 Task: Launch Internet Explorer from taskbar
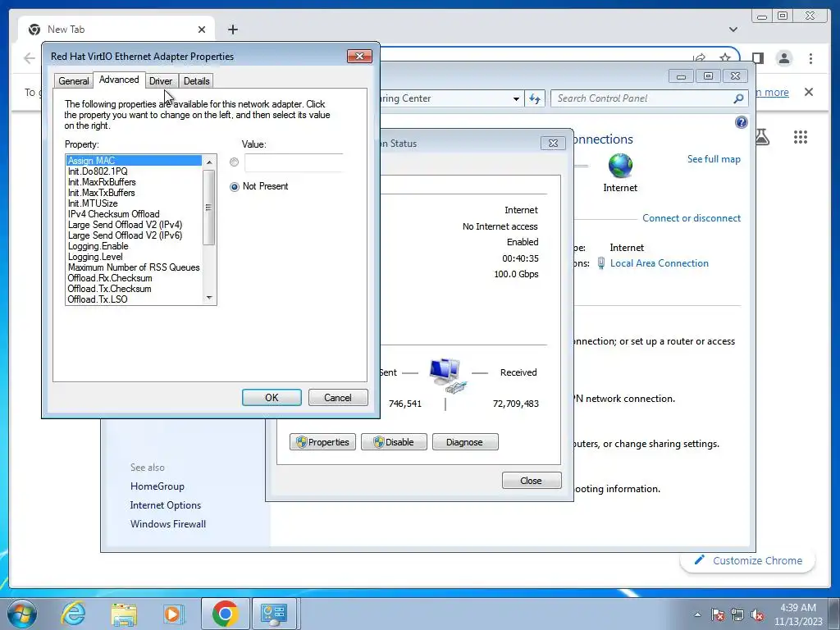72,614
